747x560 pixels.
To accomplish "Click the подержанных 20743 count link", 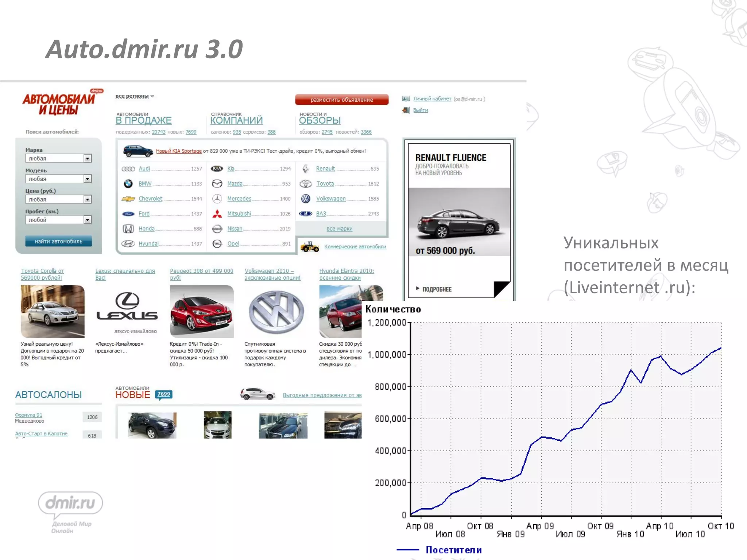I will (159, 132).
